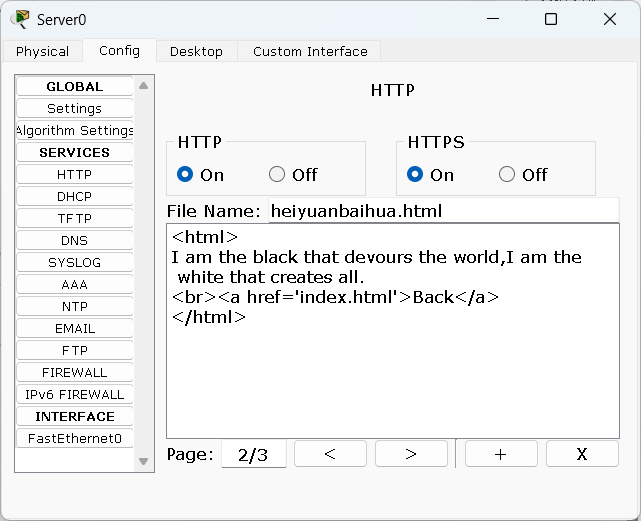Open FIREWALL settings in sidebar
Screen dimensions: 641x521
(x=74, y=373)
